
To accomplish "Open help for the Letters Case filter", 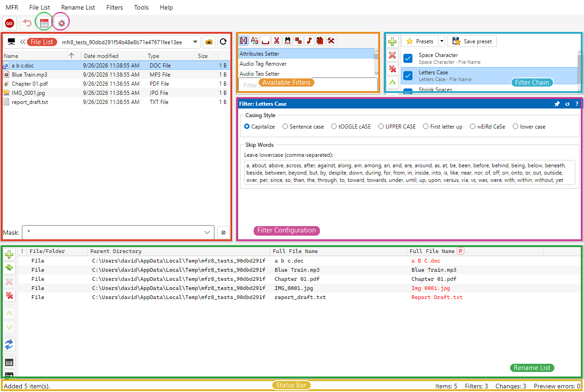I will click(577, 104).
